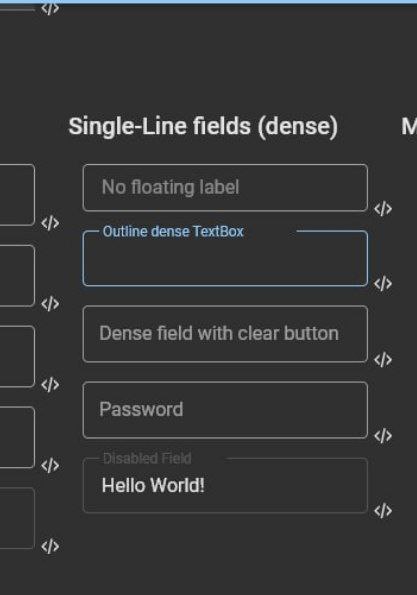This screenshot has width=417, height=595.
Task: Open code icon next to disabled Hello World field
Action: coord(382,511)
